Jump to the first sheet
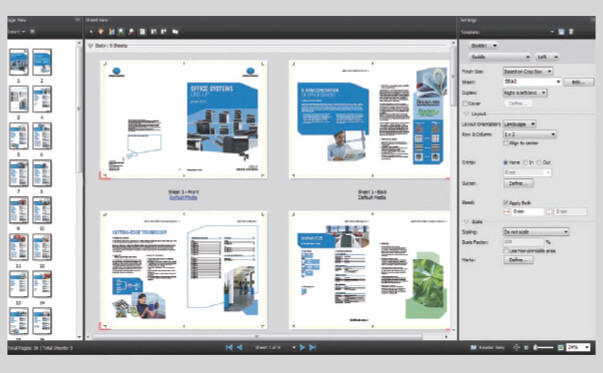Image resolution: width=603 pixels, height=373 pixels. pyautogui.click(x=229, y=347)
